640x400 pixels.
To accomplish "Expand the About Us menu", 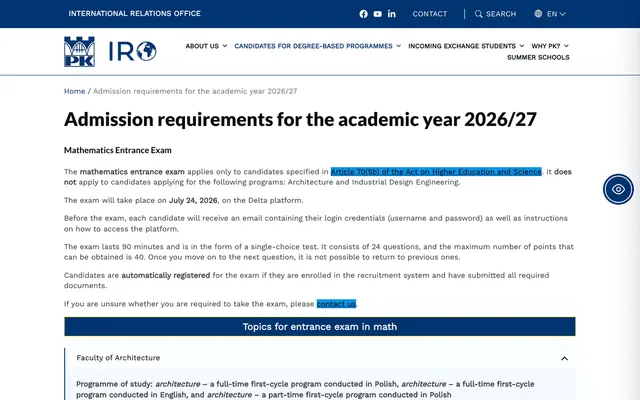I will 206,46.
